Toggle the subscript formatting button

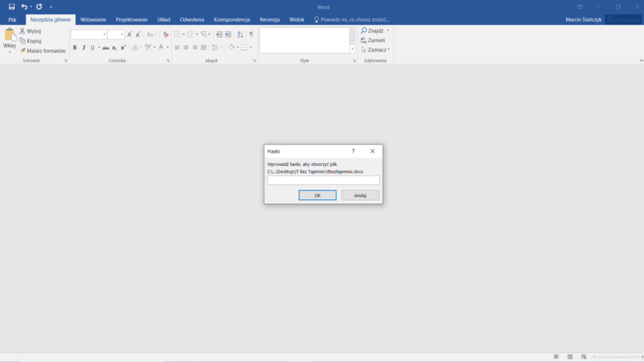click(x=114, y=48)
